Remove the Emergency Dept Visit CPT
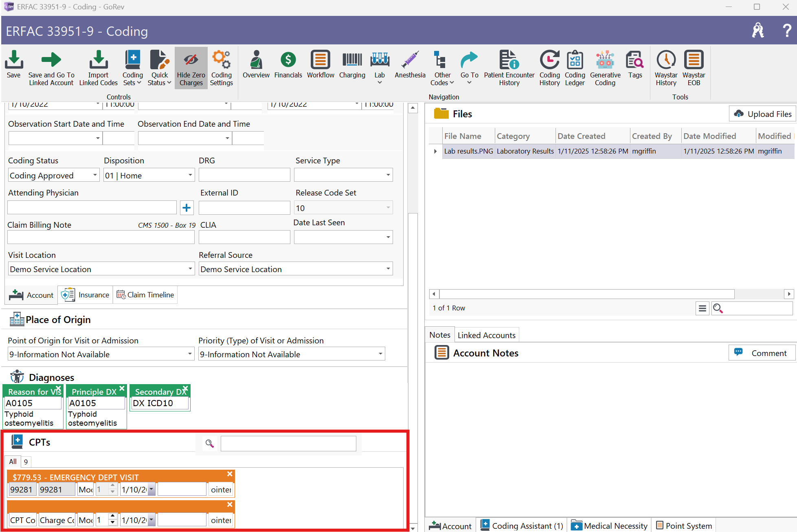The image size is (797, 532). (230, 474)
